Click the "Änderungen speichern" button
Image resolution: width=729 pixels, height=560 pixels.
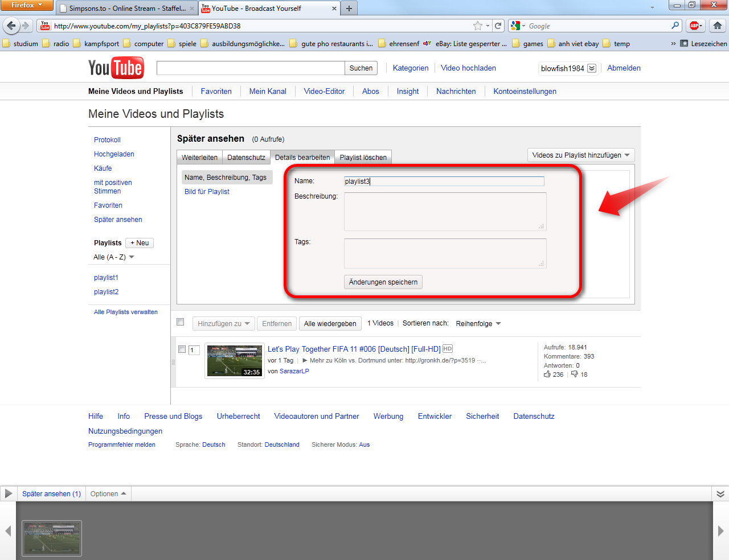[x=383, y=282]
